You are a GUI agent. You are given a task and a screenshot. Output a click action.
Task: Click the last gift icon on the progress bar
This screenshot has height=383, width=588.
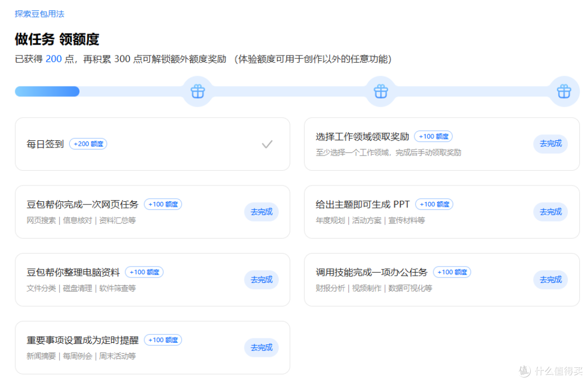[564, 91]
